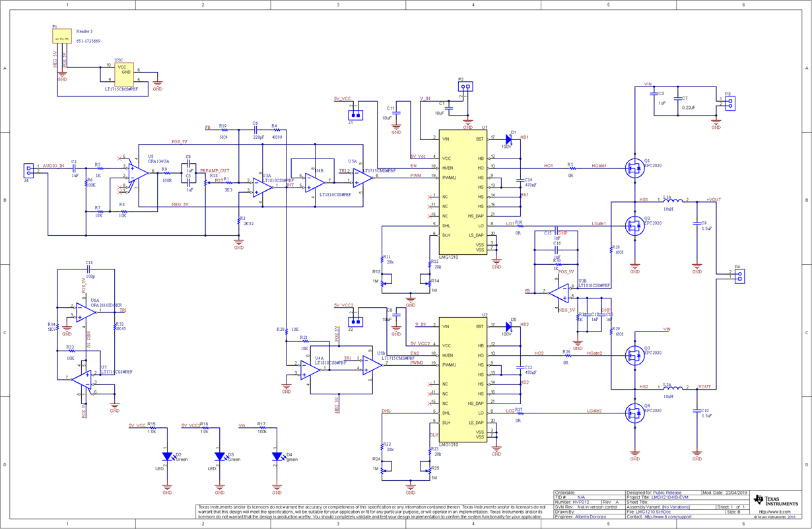Open the http://www.ti.com/support contact link
The image size is (812, 529).
(x=667, y=516)
